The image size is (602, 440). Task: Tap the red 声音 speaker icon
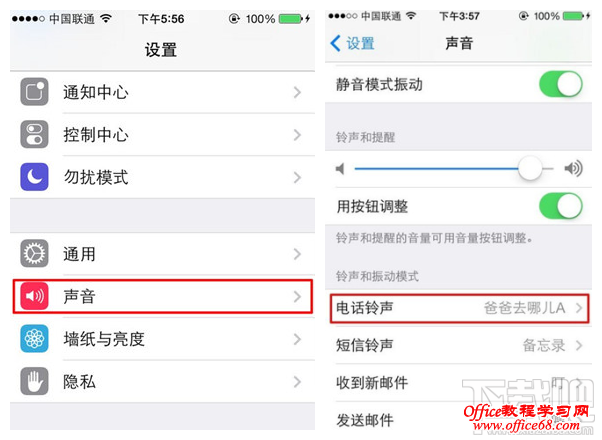[34, 296]
